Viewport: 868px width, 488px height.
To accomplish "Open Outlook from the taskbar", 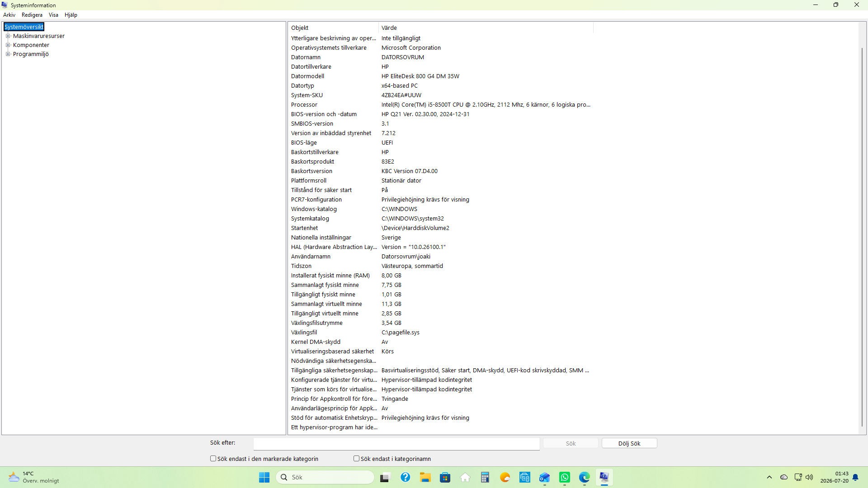I will (x=545, y=477).
